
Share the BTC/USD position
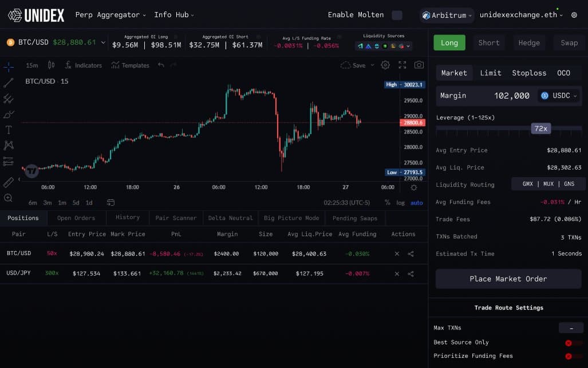click(411, 254)
